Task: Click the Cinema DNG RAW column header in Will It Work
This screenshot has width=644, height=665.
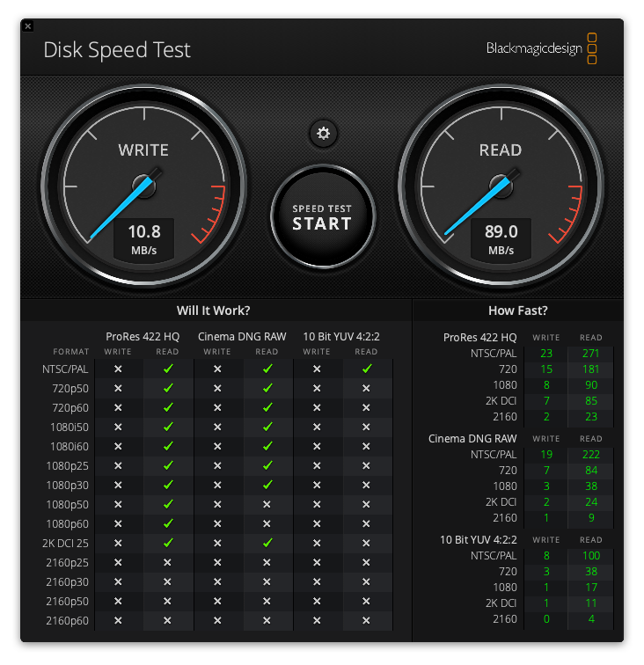Action: (242, 337)
